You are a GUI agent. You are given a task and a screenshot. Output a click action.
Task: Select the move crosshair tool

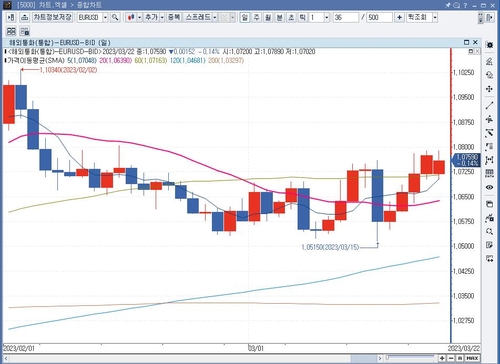point(489,89)
